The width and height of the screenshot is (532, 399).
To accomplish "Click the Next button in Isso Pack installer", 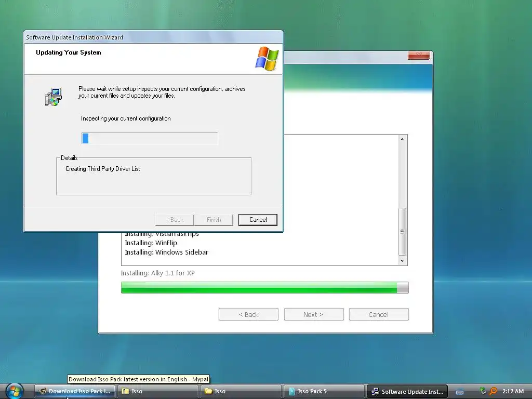I will 313,314.
